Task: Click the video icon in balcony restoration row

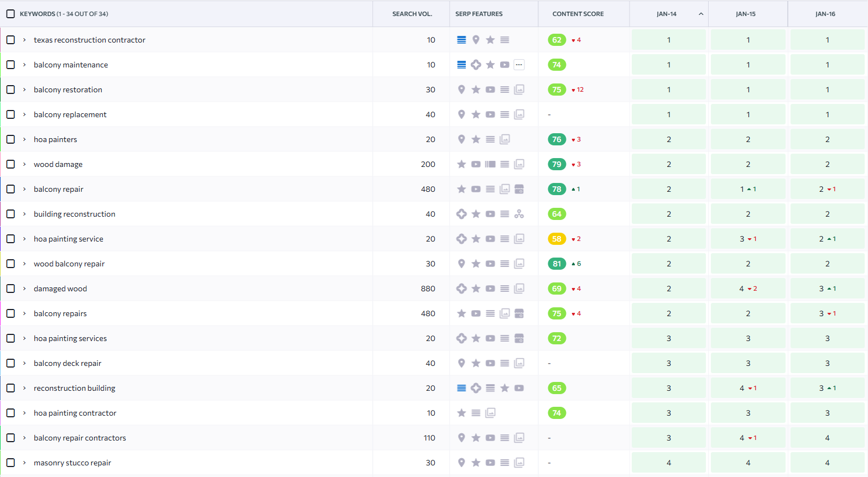Action: pos(490,90)
